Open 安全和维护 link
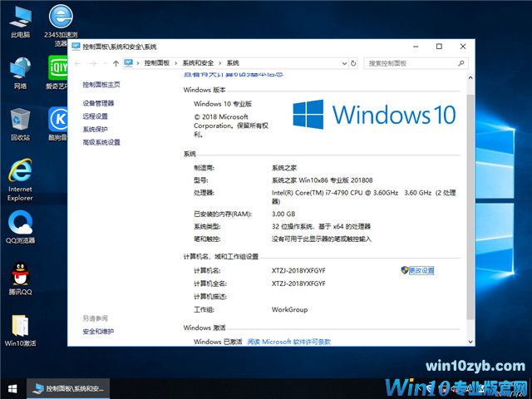 coord(98,332)
